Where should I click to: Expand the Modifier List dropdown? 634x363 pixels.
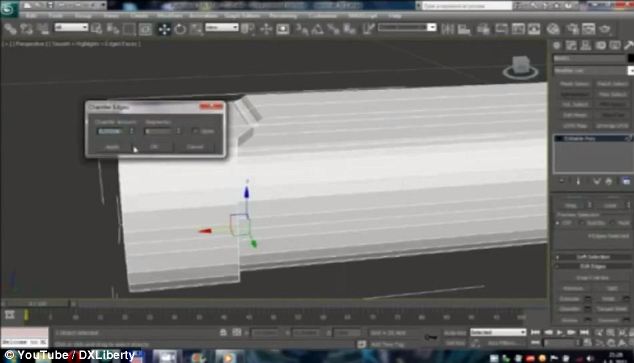[593, 71]
